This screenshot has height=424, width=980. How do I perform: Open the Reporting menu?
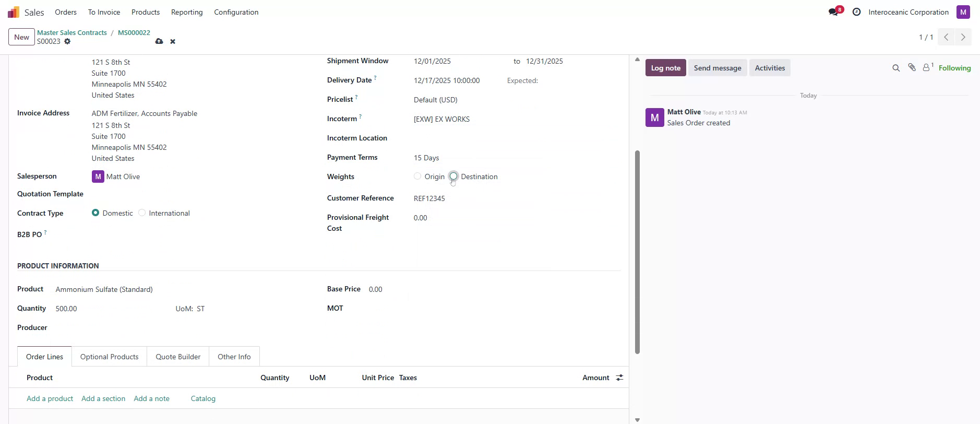pyautogui.click(x=187, y=12)
